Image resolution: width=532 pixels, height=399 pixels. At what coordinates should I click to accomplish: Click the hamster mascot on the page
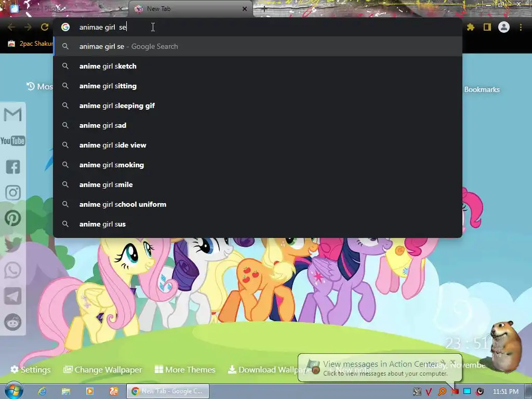click(507, 346)
